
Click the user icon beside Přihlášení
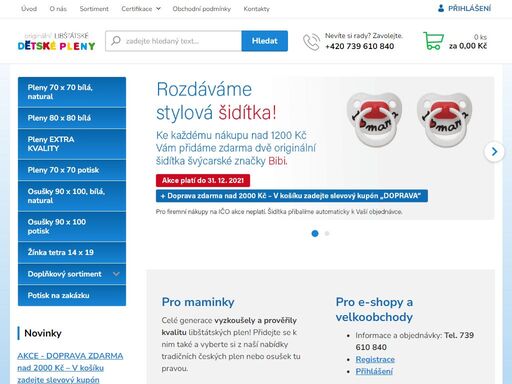[441, 8]
